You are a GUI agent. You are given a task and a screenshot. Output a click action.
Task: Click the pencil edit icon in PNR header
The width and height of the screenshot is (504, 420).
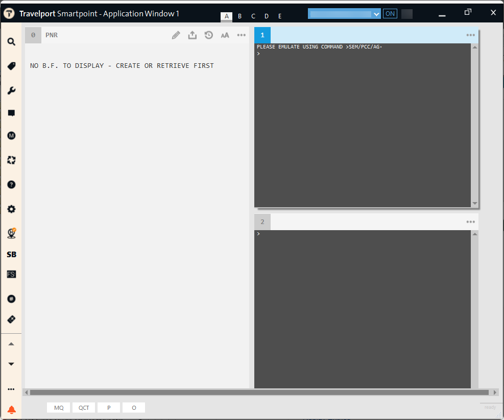[176, 35]
